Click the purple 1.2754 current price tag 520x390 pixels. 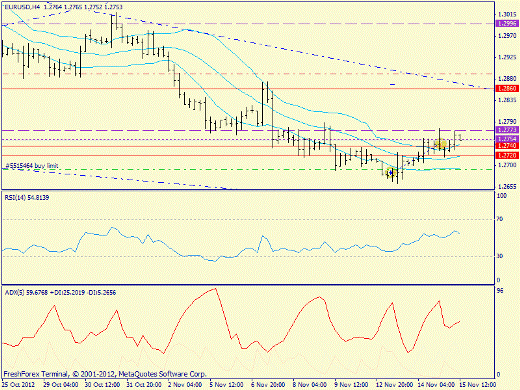[507, 139]
